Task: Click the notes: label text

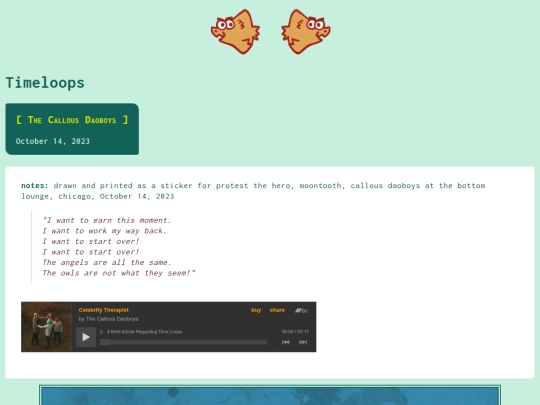Action: tap(35, 186)
